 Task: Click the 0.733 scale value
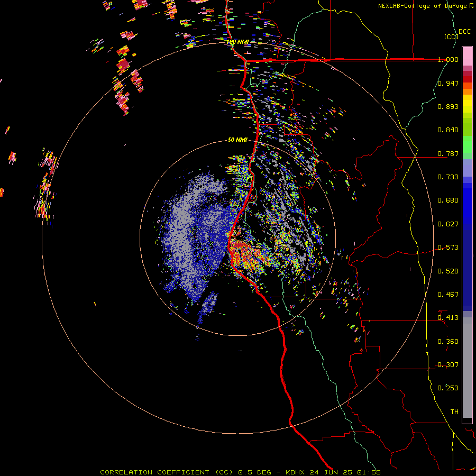448,177
